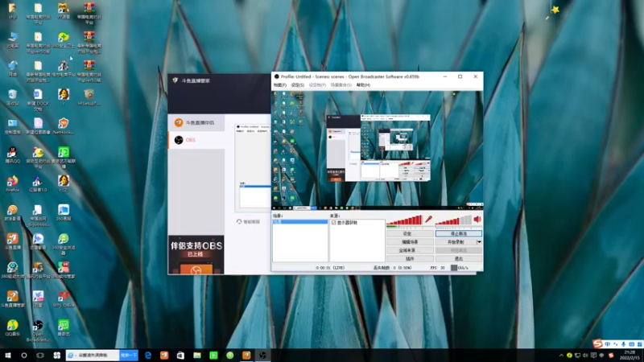644x362 pixels.
Task: Open the NetHook desktop shortcut
Action: click(x=64, y=126)
